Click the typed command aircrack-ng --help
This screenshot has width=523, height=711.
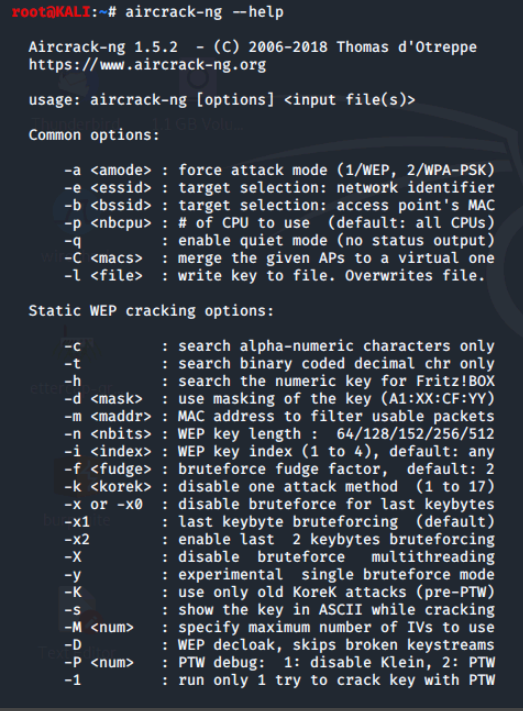point(205,12)
